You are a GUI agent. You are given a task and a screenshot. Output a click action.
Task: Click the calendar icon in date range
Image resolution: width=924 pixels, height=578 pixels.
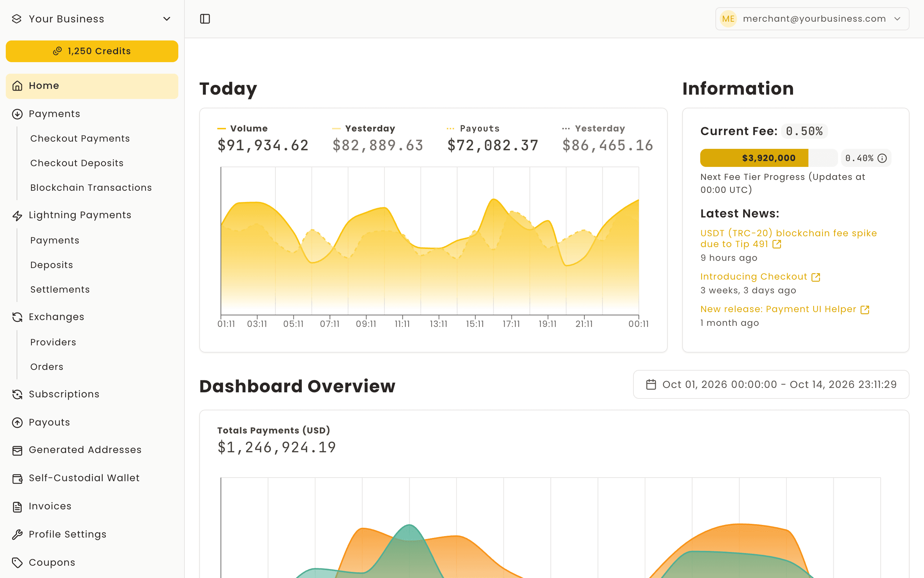pos(651,385)
